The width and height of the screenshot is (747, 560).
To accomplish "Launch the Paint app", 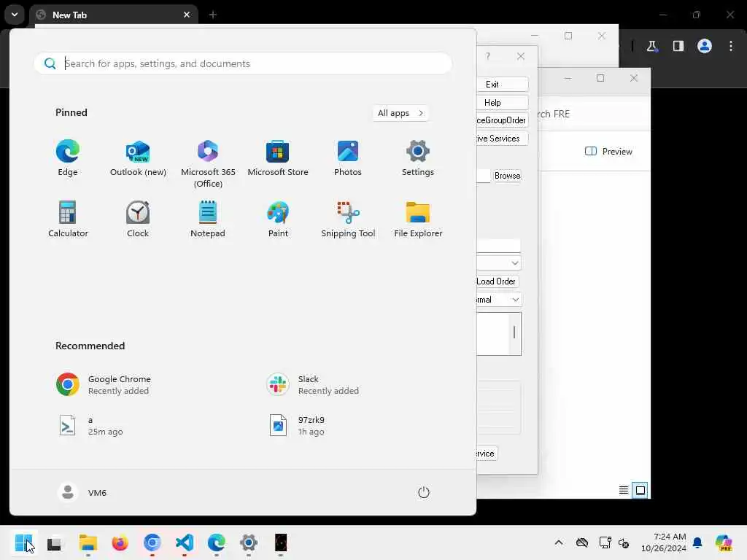I will pos(278,219).
